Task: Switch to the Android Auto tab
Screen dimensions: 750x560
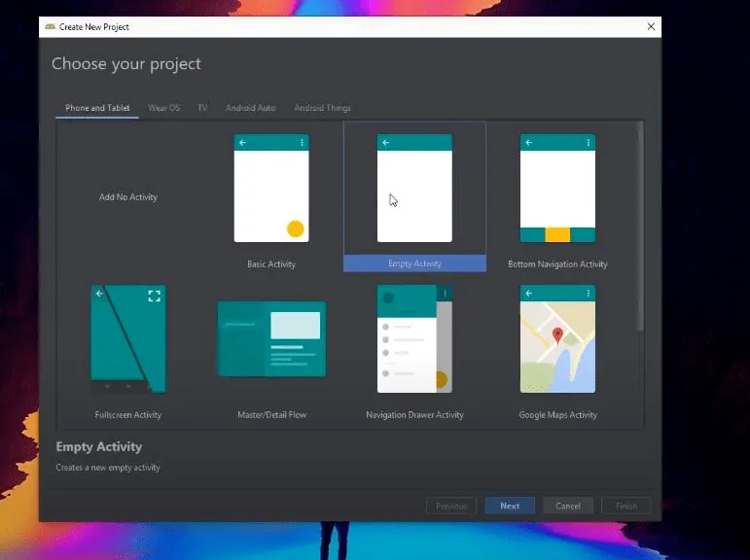Action: coord(250,108)
